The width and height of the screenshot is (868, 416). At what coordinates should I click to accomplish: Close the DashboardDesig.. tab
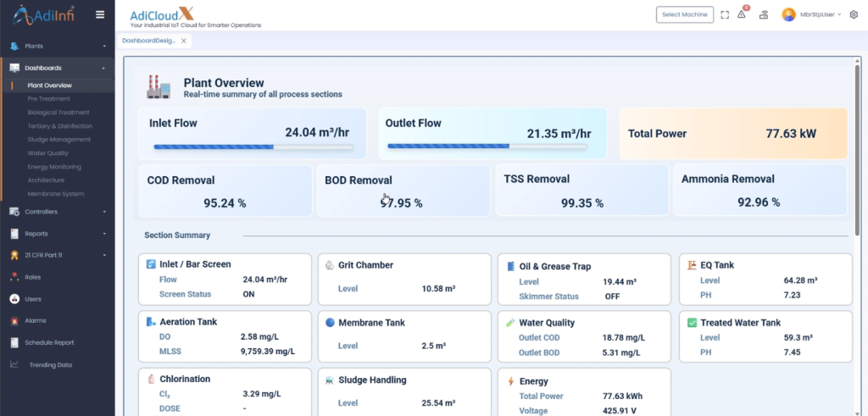(x=184, y=41)
